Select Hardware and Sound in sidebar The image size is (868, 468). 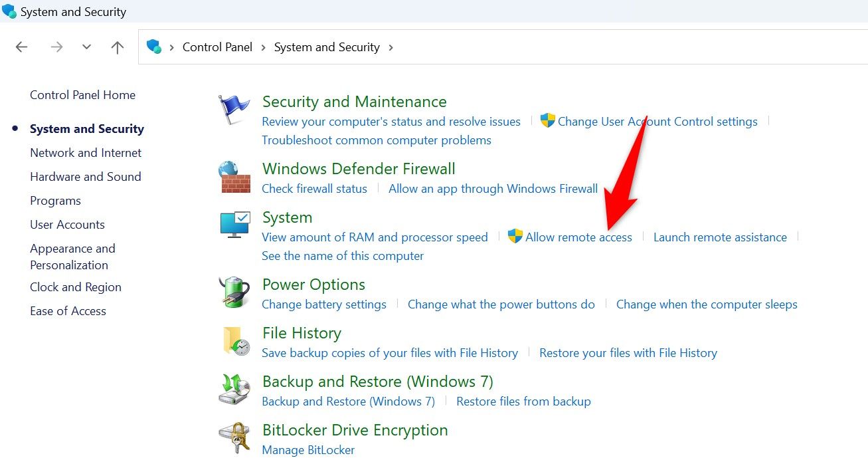pyautogui.click(x=86, y=177)
